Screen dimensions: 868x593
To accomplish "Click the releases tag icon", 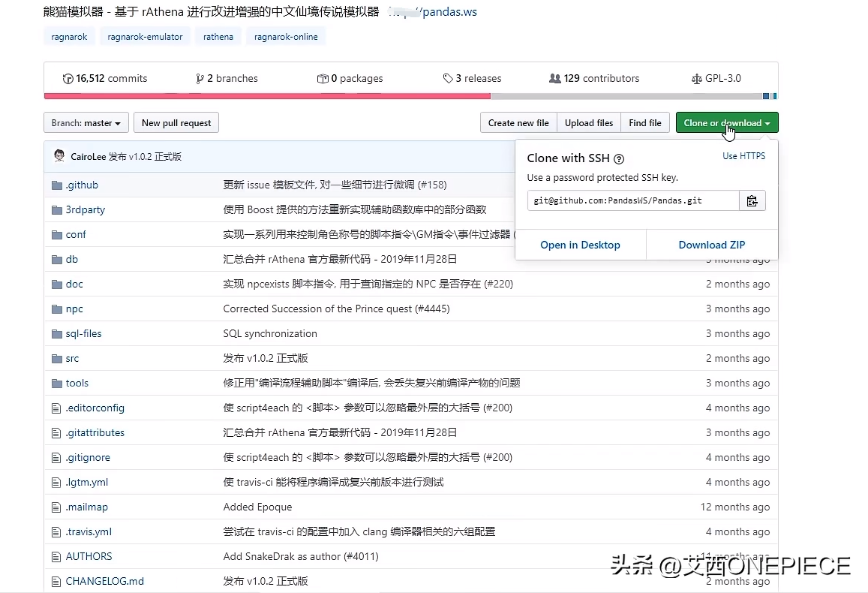I will [448, 79].
